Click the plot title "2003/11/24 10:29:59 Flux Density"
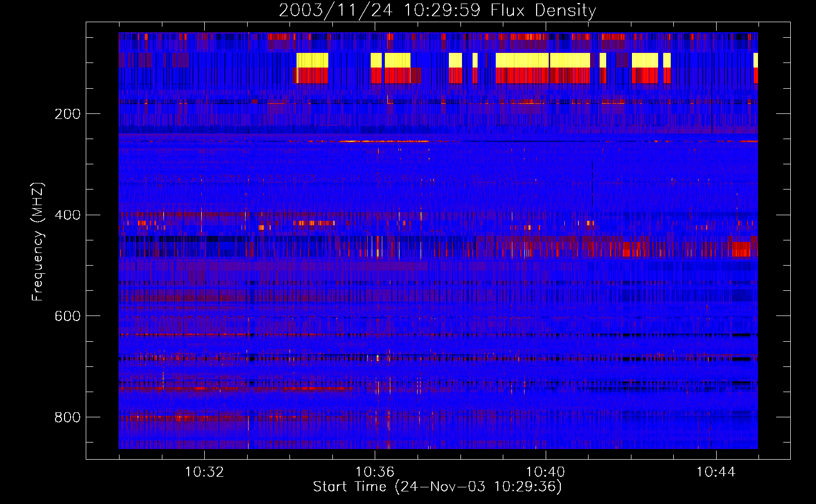 point(437,10)
